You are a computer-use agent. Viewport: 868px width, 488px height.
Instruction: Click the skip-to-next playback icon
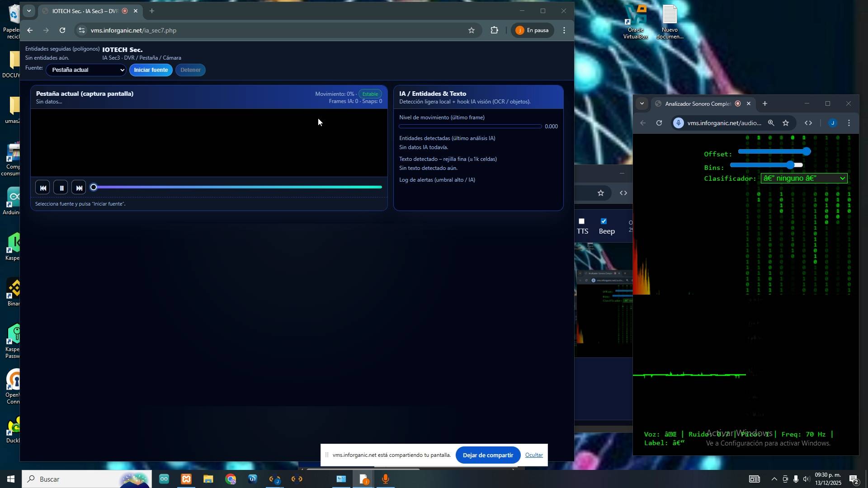[x=79, y=188]
